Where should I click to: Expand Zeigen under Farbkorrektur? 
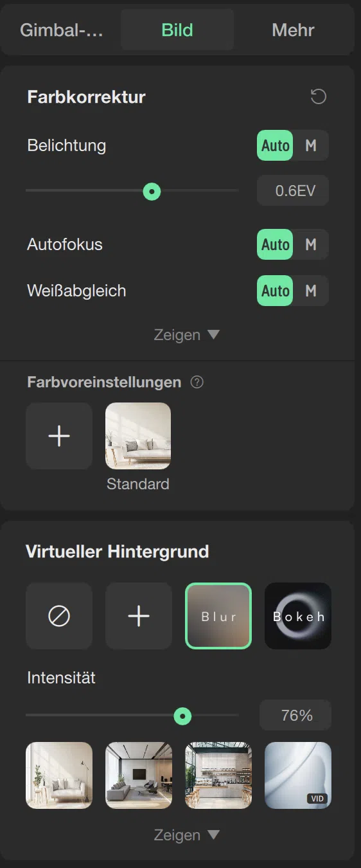tap(186, 335)
